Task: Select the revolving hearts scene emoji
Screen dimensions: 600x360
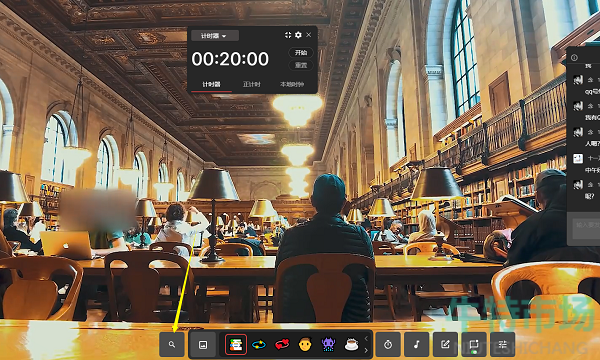Action: (x=282, y=345)
